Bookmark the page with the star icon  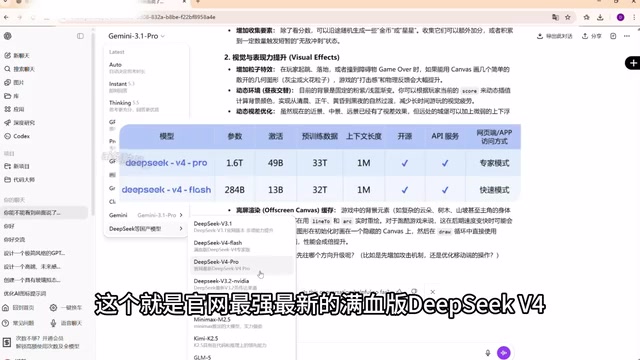click(568, 17)
